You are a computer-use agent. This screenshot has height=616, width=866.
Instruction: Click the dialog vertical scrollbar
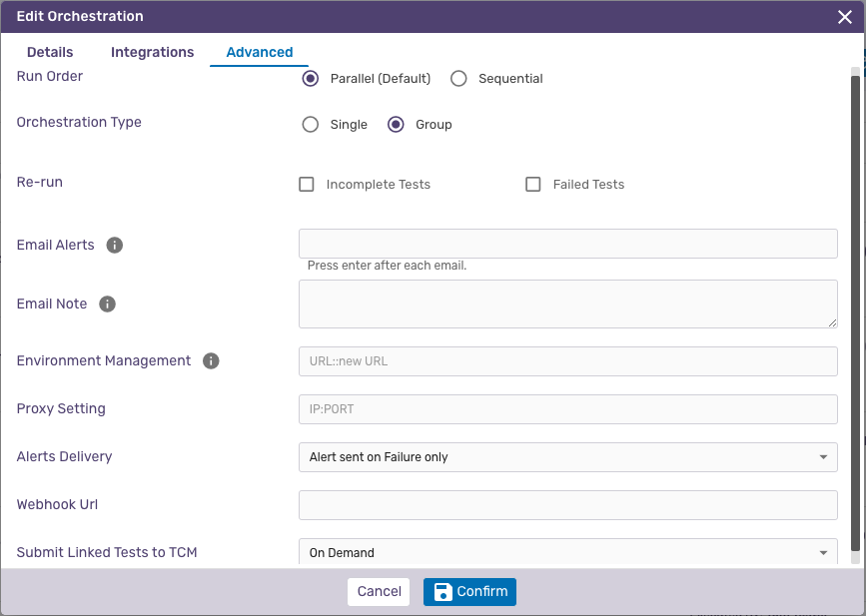click(855, 311)
